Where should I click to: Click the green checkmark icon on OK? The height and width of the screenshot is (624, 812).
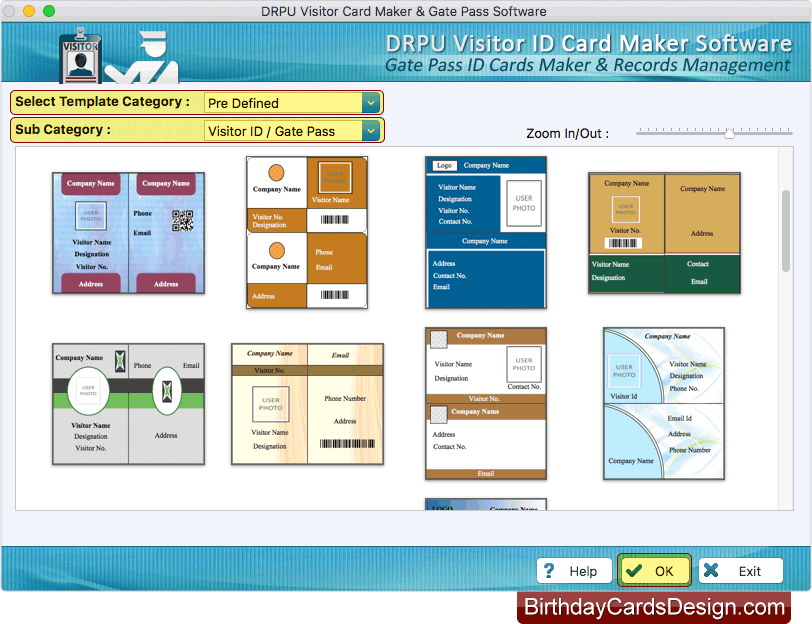click(x=634, y=571)
